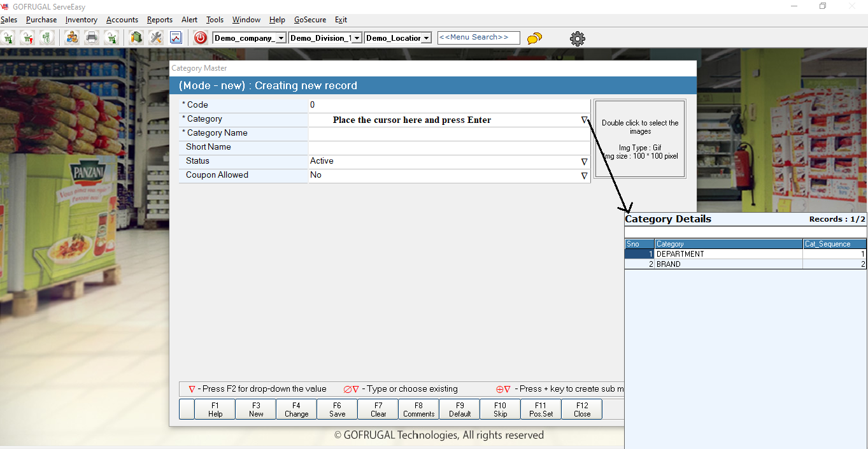868x449 pixels.
Task: Open the Tools menu
Action: click(x=215, y=20)
